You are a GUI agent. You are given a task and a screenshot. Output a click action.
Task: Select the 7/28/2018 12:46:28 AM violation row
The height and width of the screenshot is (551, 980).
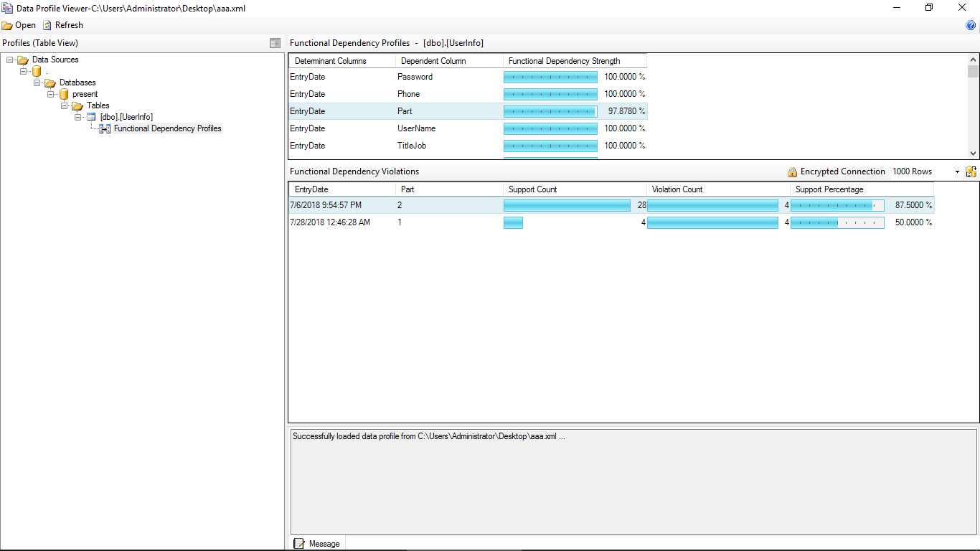coord(330,222)
